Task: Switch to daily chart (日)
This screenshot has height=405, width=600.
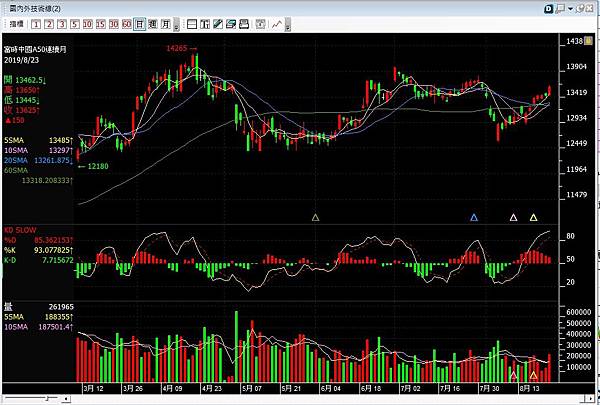Action: [x=140, y=24]
